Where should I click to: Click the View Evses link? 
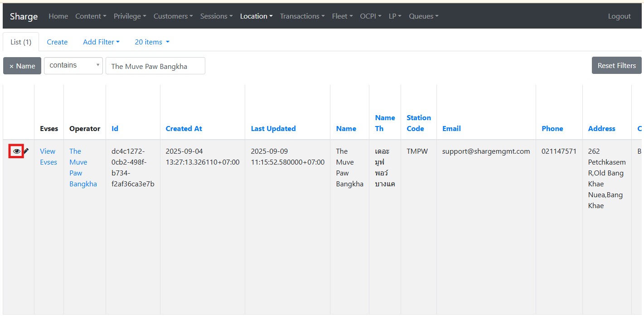click(48, 157)
